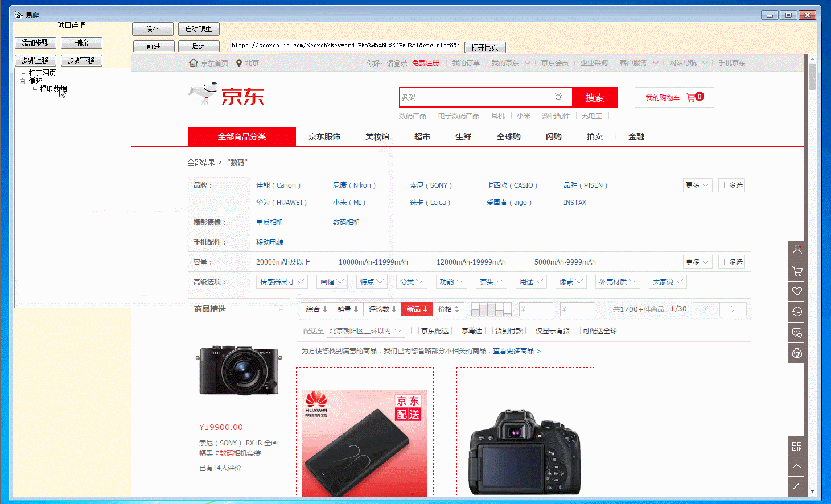Open the cart icon in the right sidebar

[797, 271]
